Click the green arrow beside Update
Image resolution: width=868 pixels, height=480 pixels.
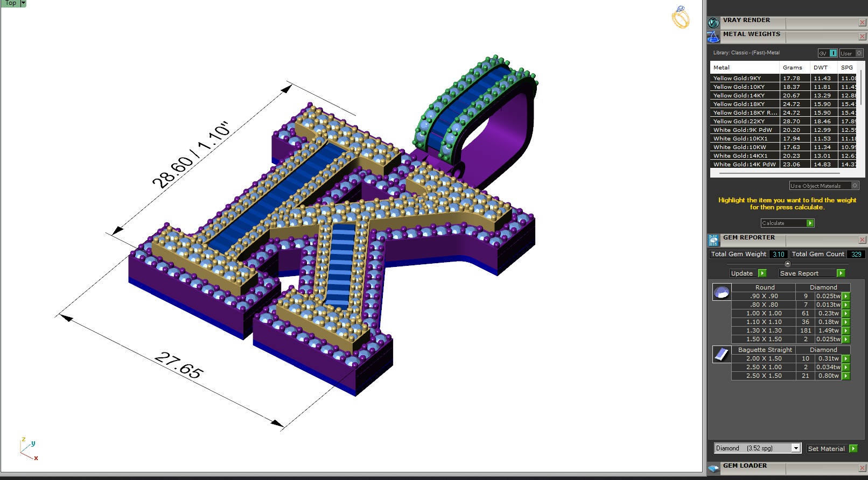point(762,273)
